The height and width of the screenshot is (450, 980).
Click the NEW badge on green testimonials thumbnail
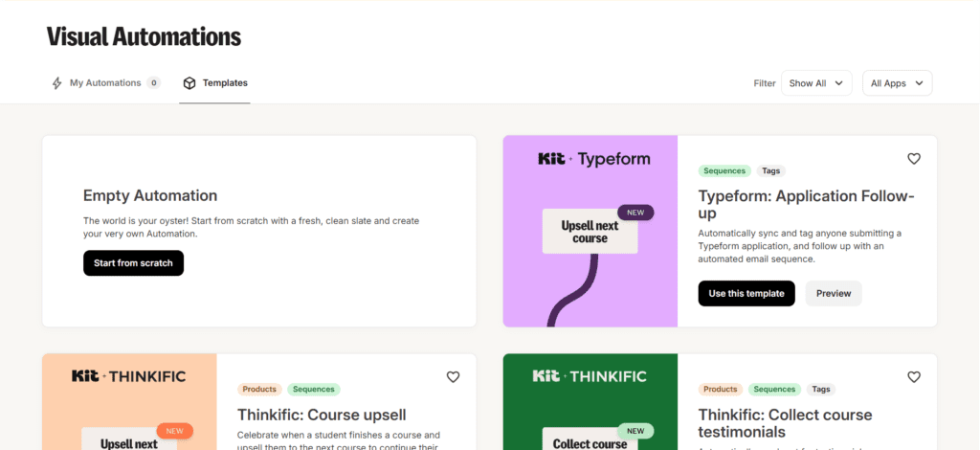point(635,431)
